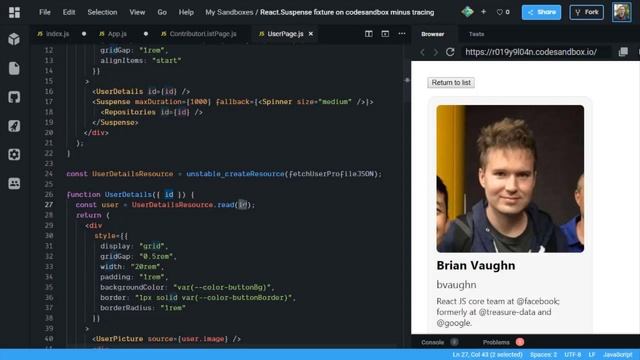Viewport: 640px width, 360px height.
Task: Click UserPicture component on line 40
Action: tap(119, 339)
